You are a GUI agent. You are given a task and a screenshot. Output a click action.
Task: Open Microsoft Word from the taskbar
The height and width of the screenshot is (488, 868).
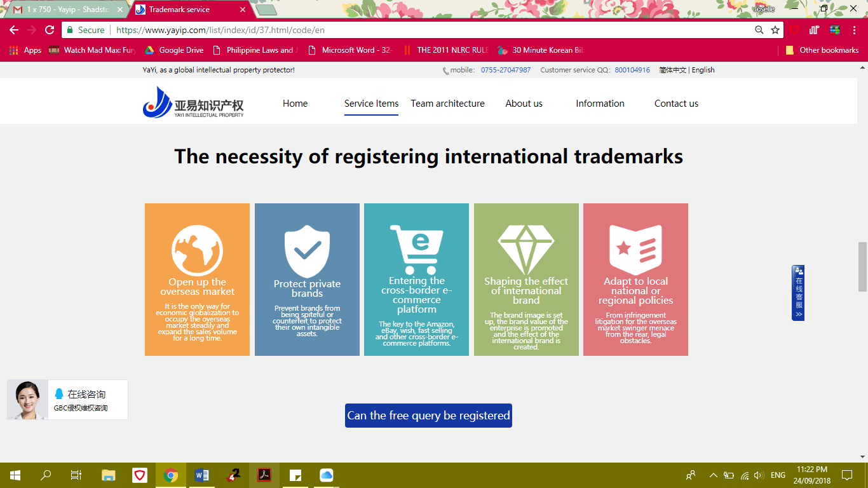(x=202, y=475)
